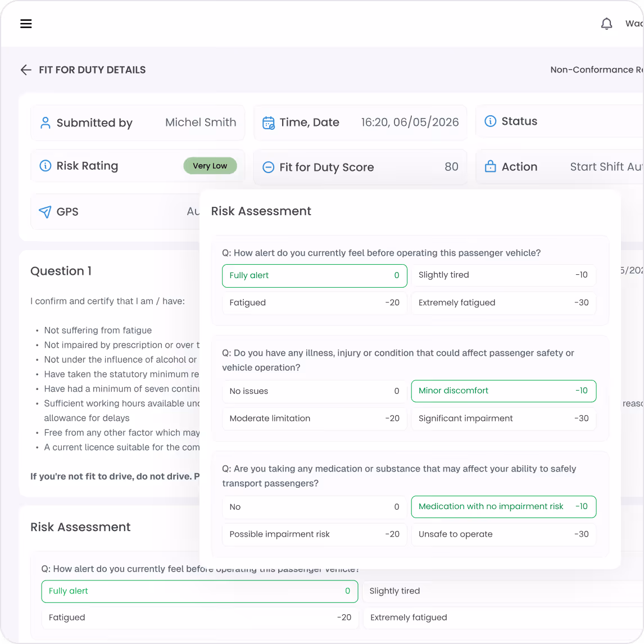644x644 pixels.
Task: Click the medication or substance question
Action: [x=399, y=476]
